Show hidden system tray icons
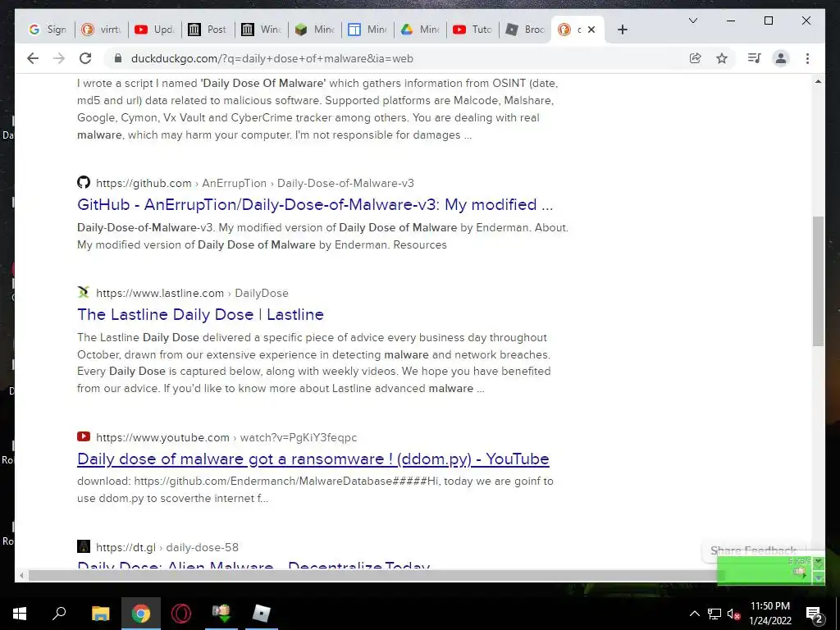Viewport: 840px width, 630px height. 694,614
